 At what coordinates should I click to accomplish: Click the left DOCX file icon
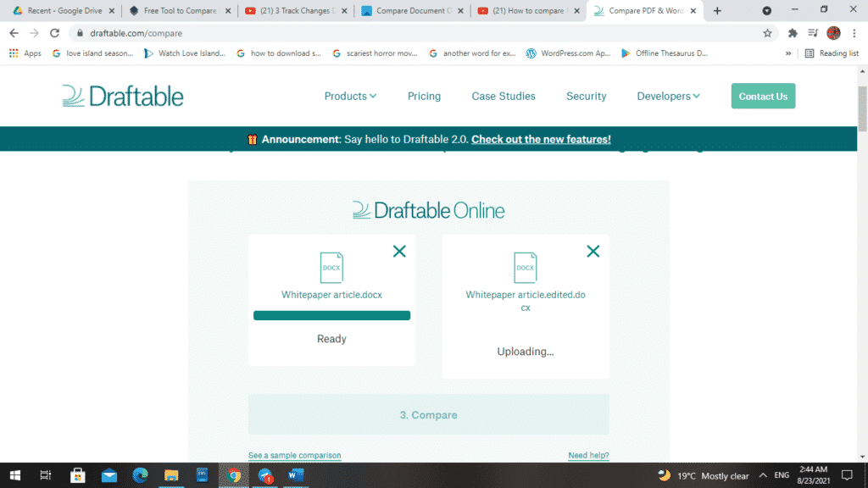tap(331, 267)
